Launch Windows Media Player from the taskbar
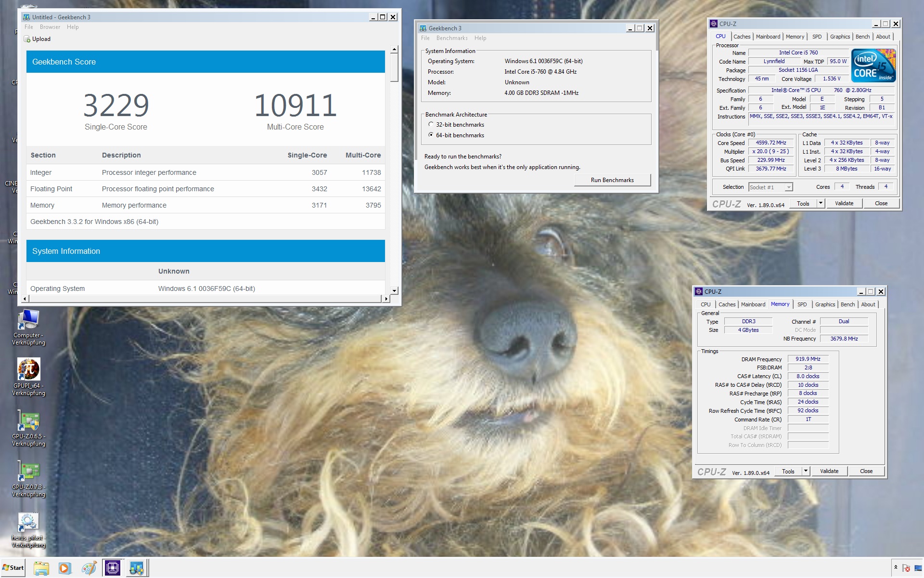This screenshot has height=578, width=924. pos(64,568)
